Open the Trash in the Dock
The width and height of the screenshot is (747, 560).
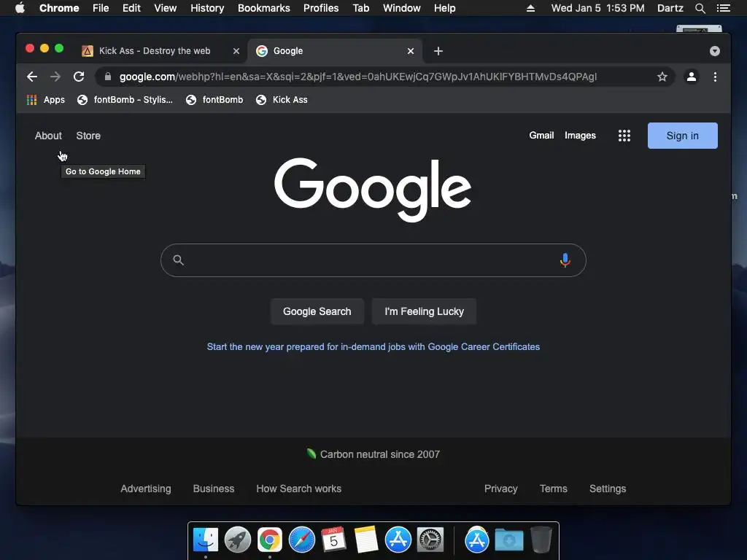click(541, 540)
